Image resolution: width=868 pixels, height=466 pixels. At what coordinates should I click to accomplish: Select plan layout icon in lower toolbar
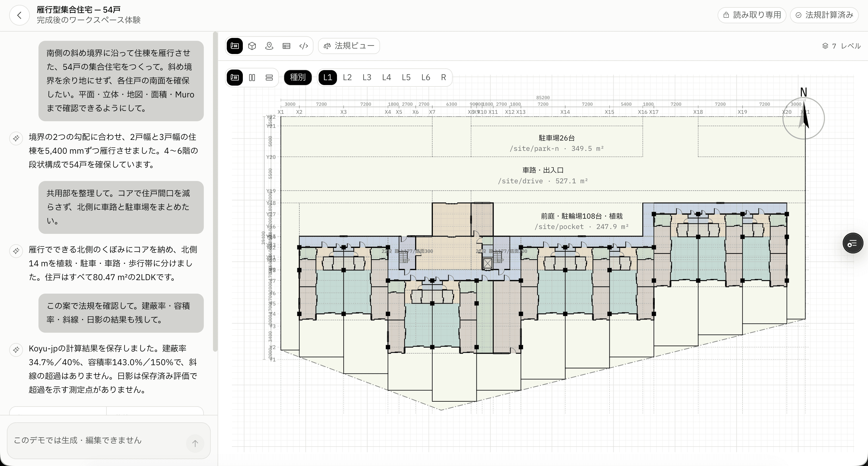pyautogui.click(x=235, y=78)
